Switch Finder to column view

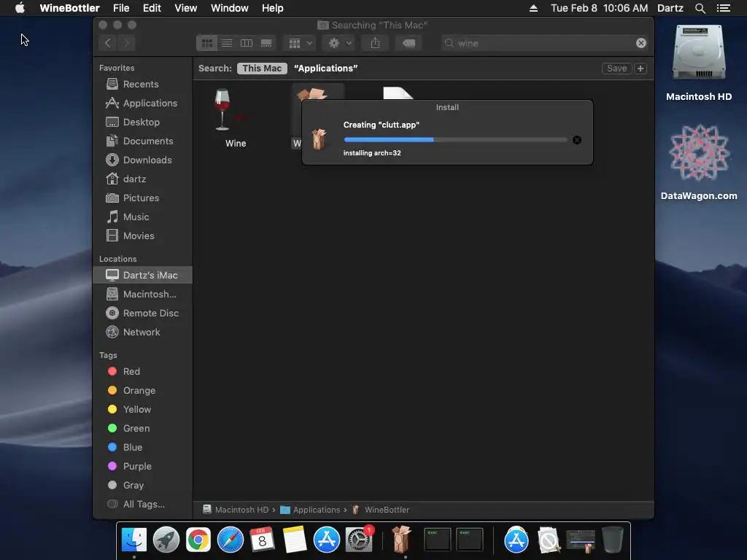click(x=247, y=43)
